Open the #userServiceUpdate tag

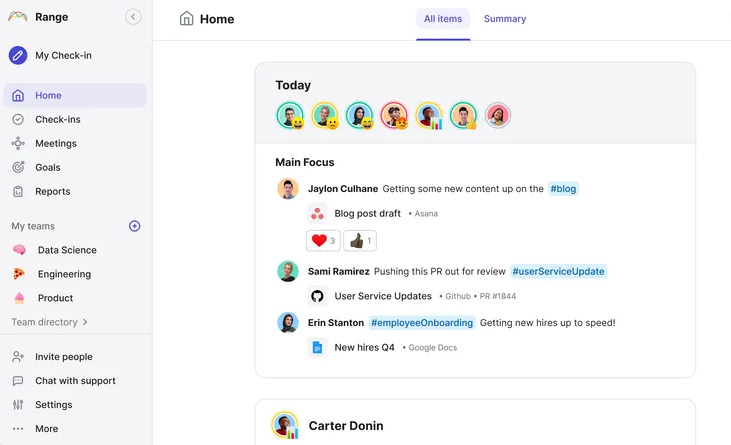558,272
